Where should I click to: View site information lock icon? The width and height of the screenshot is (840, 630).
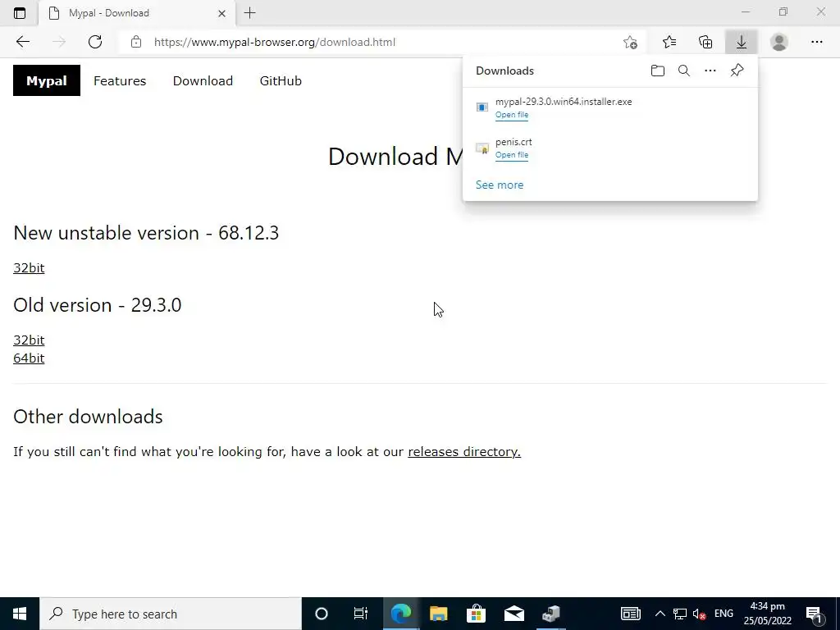tap(136, 42)
